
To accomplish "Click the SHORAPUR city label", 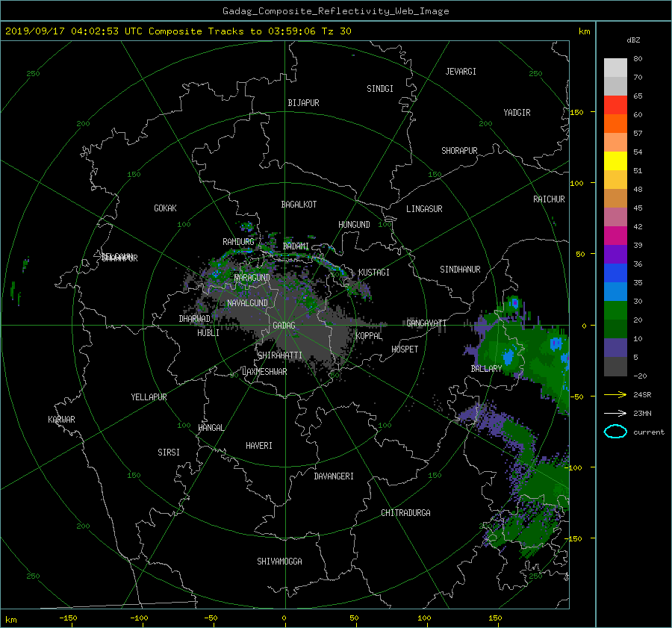I will pos(459,151).
